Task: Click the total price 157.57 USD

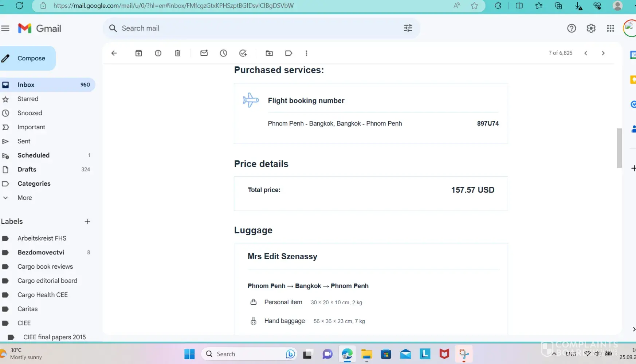Action: coord(473,190)
